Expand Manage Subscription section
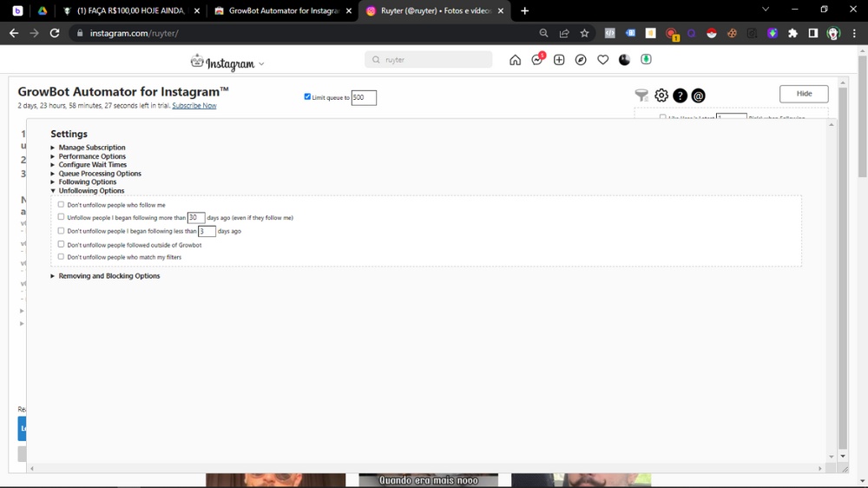 tap(91, 148)
